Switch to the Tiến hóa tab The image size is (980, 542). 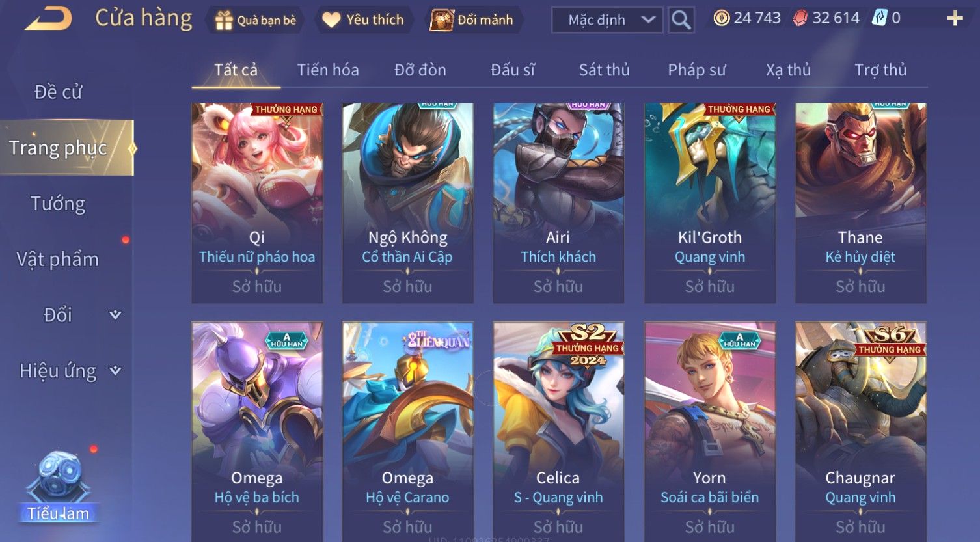coord(328,70)
